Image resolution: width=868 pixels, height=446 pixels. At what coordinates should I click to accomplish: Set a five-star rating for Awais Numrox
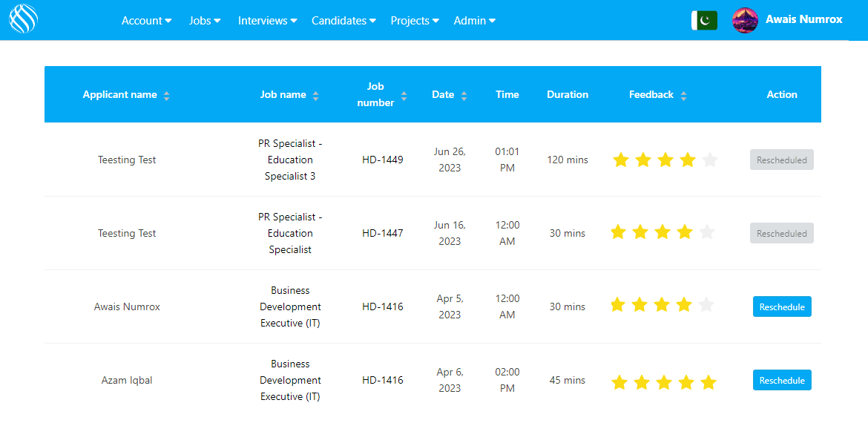pyautogui.click(x=706, y=304)
